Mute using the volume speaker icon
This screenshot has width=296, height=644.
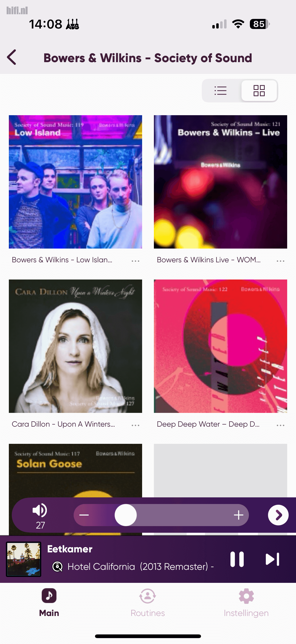(x=40, y=510)
